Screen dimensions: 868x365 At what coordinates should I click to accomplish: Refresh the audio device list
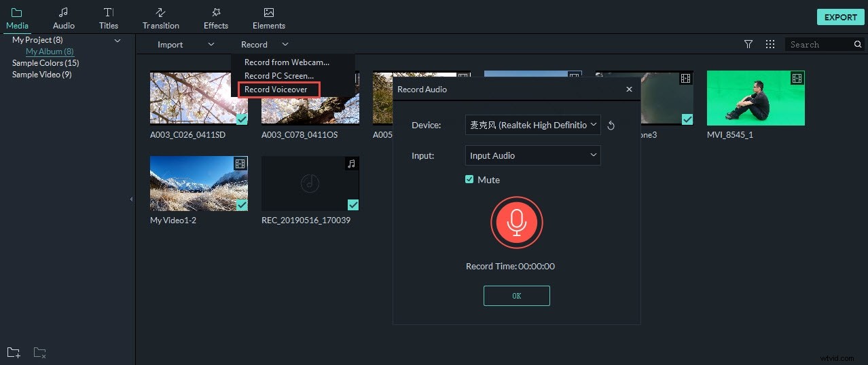point(611,126)
